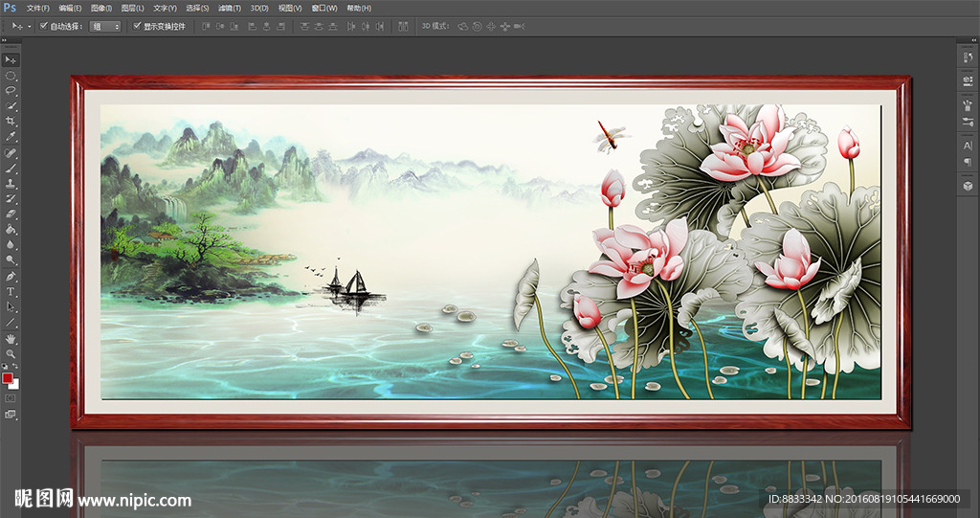Open the Character panel icon

(x=969, y=146)
